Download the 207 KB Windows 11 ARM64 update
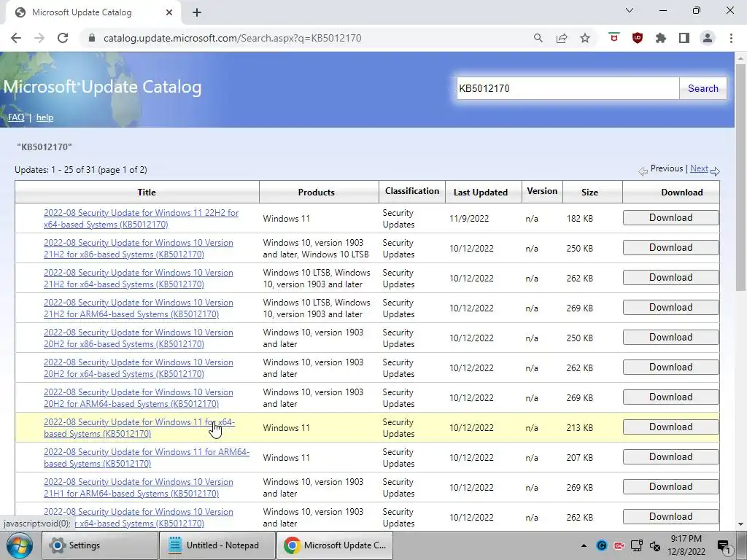 tap(670, 457)
